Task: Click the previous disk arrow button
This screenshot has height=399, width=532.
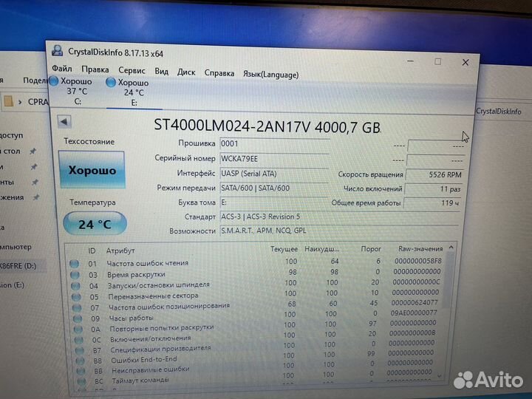Action: click(64, 121)
